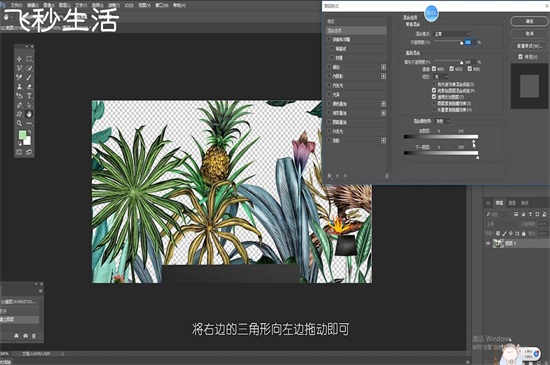Open the 混合模式 blend mode dropdown in dialog
Screen dimensions: 550x365
click(452, 34)
